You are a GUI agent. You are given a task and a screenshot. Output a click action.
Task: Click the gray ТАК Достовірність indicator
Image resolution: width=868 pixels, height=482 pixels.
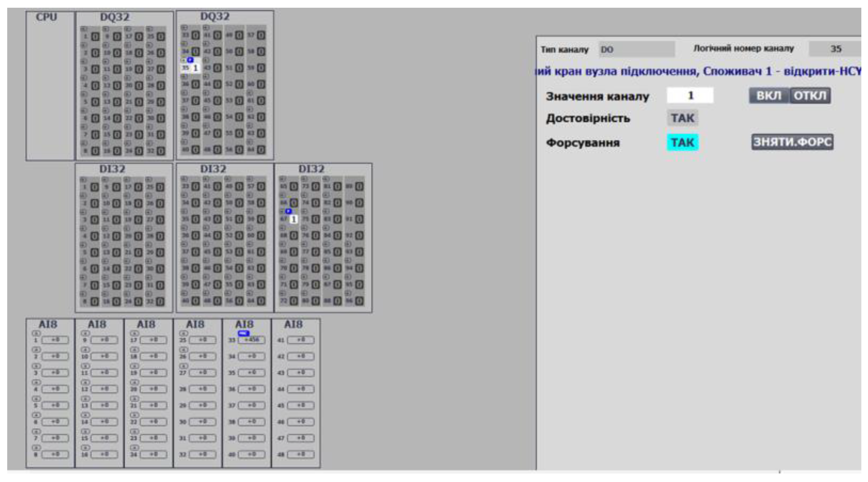[x=682, y=118]
